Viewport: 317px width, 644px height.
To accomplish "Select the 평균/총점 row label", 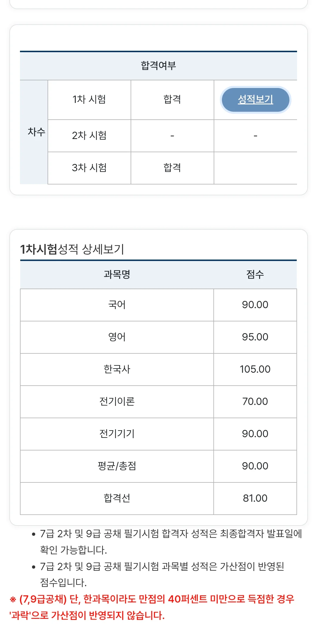I will point(117,466).
